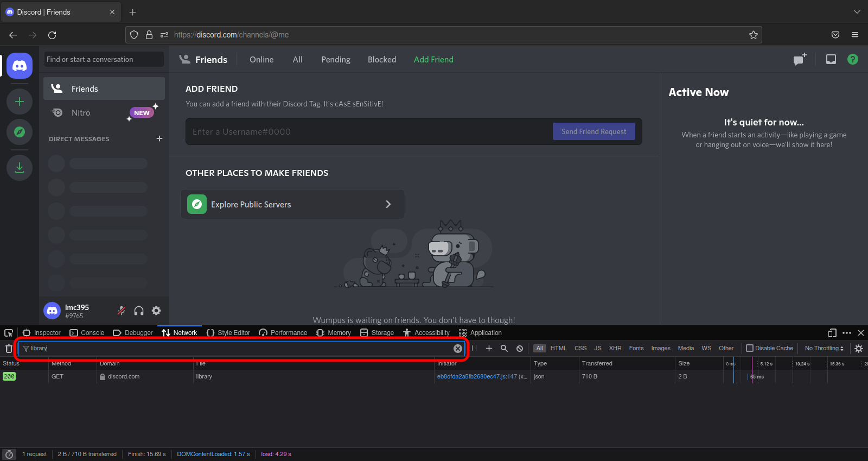868x461 pixels.
Task: Open Discord inbox icon
Action: tap(831, 59)
